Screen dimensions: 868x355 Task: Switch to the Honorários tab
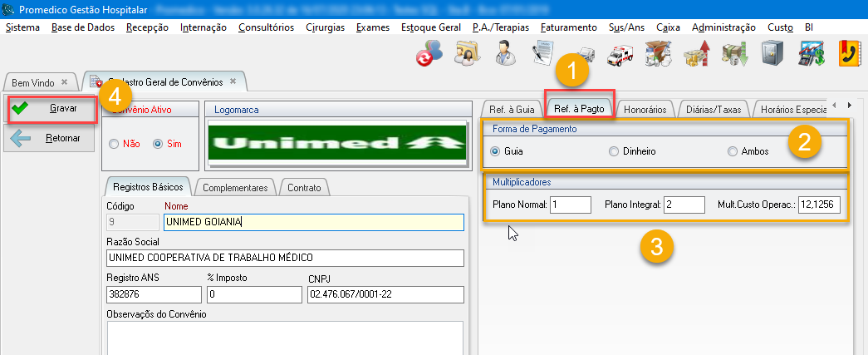(x=645, y=109)
